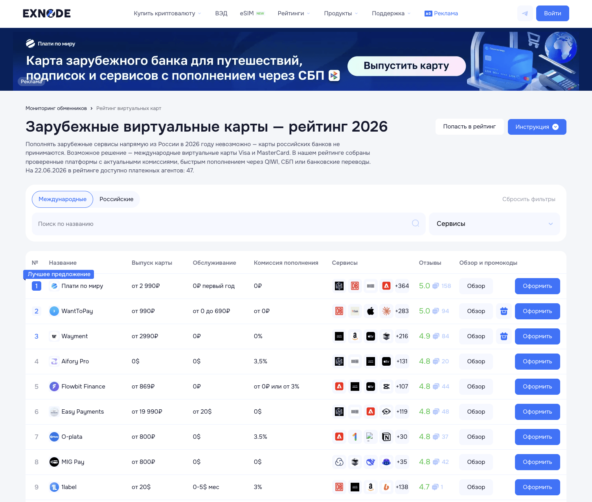This screenshot has height=502, width=592.
Task: Click ChatGPT service icon in MIG Pay row
Action: [x=339, y=462]
